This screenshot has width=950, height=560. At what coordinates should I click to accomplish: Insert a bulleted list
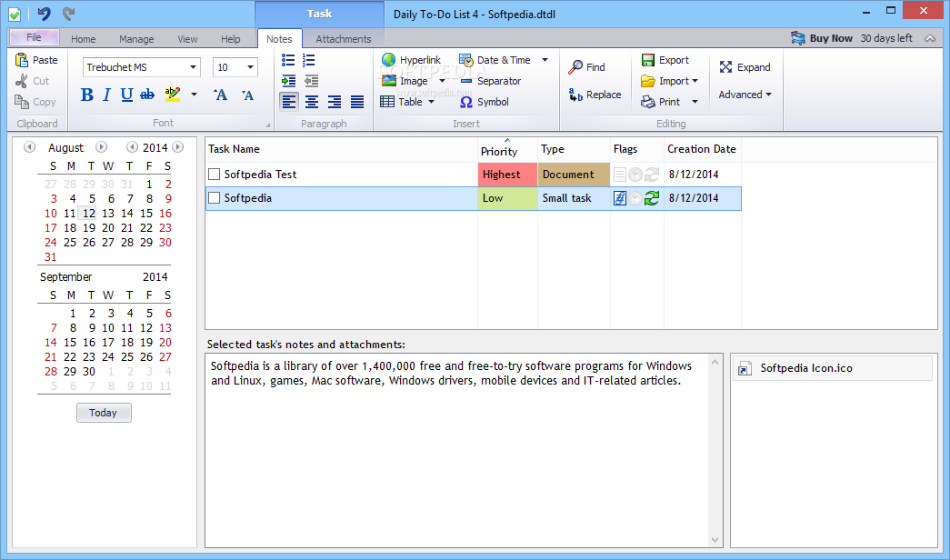tap(288, 60)
